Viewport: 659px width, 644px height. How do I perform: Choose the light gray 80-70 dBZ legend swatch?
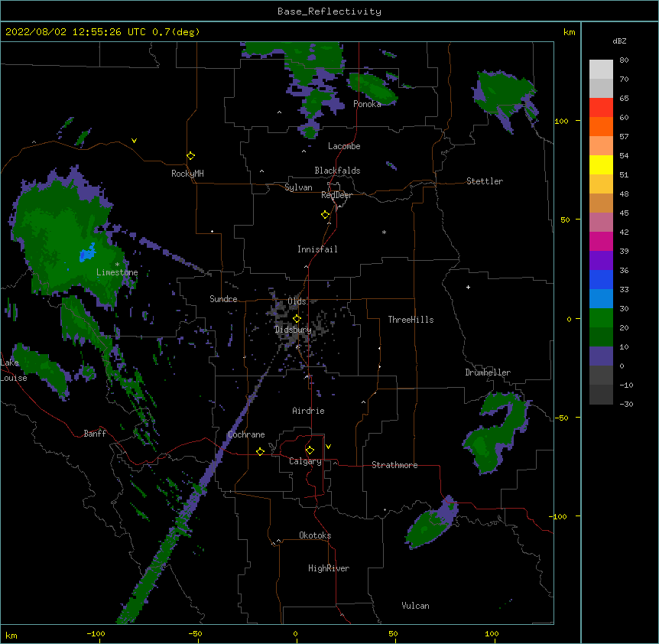pos(601,69)
